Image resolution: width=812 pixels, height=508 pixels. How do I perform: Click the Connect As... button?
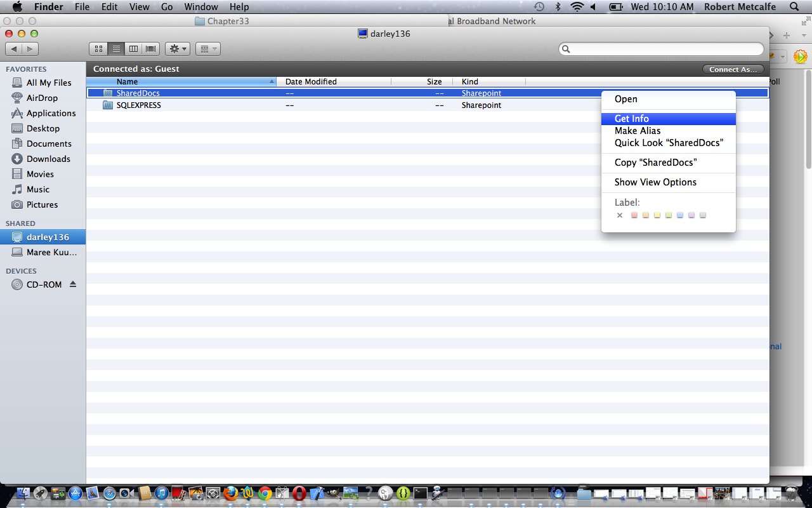pyautogui.click(x=733, y=69)
